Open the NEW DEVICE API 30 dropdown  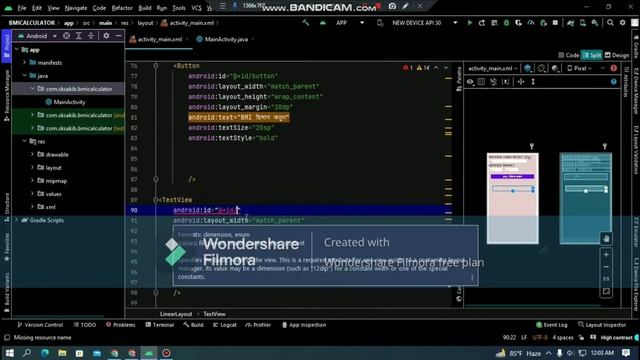point(424,23)
